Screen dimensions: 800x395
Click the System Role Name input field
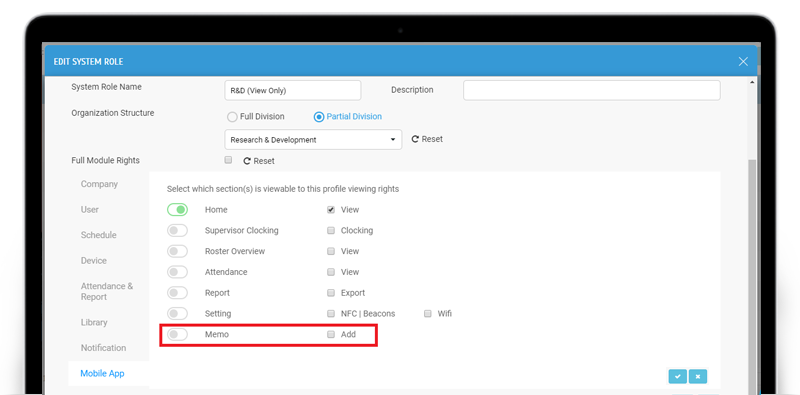[x=293, y=90]
